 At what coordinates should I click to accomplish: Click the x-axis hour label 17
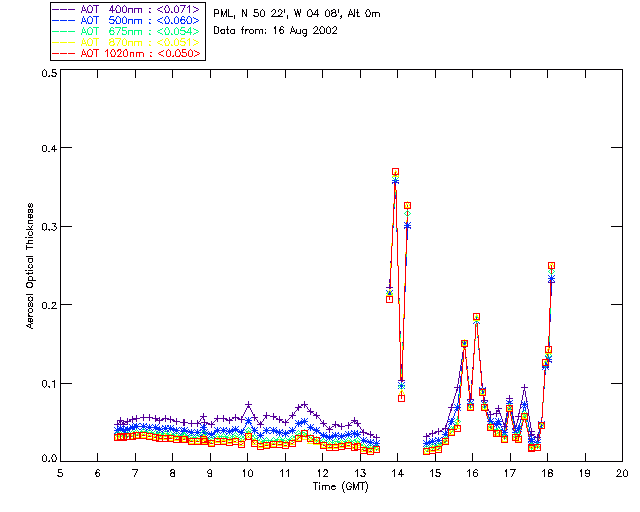click(510, 473)
